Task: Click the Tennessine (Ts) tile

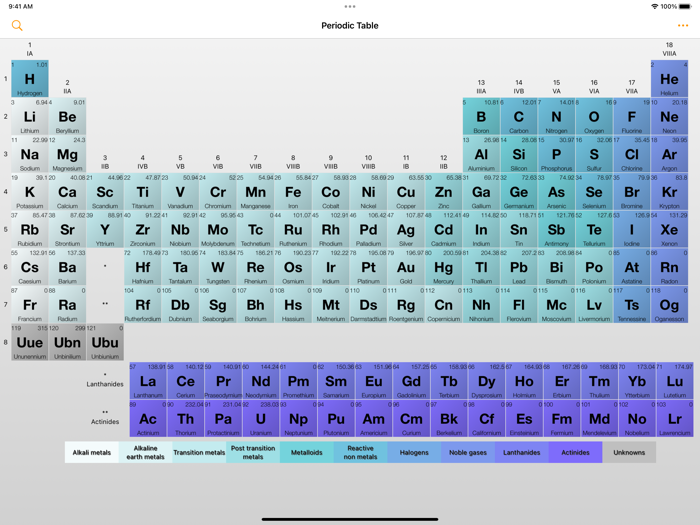Action: (x=632, y=304)
